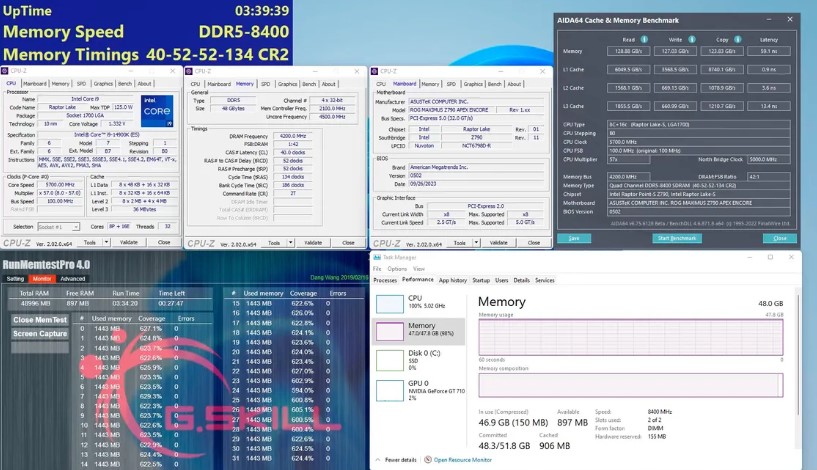This screenshot has width=817, height=470.
Task: Click In use 46.9 GB value in Task Manager
Action: point(513,423)
